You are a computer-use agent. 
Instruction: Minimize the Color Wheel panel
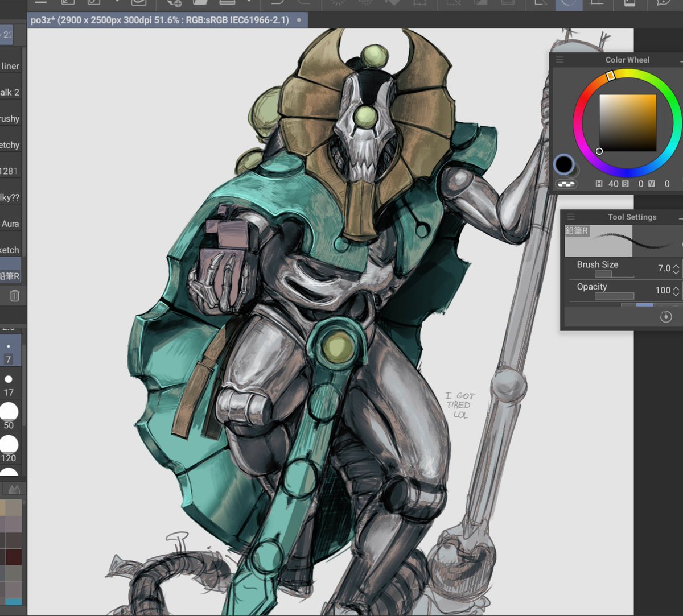coord(681,60)
